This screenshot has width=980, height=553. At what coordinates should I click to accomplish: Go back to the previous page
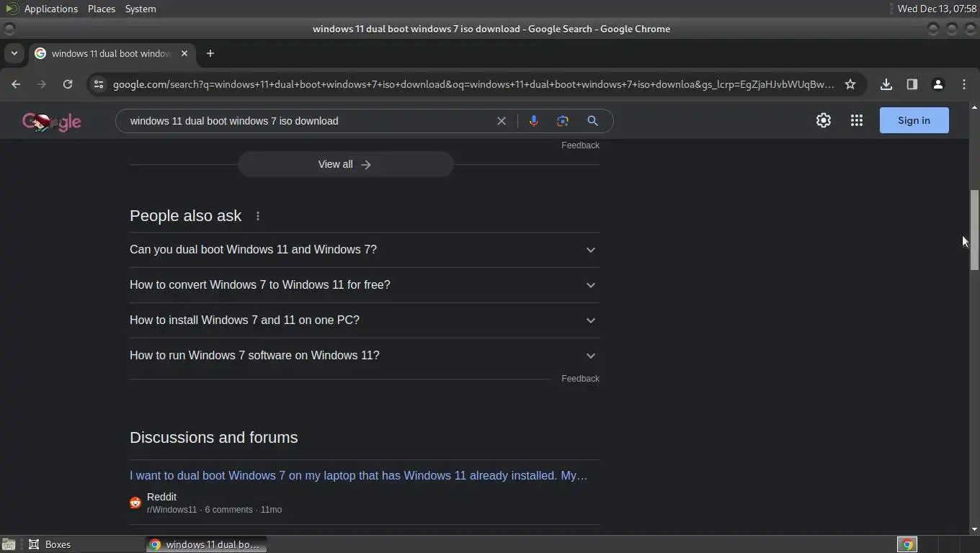tap(16, 84)
